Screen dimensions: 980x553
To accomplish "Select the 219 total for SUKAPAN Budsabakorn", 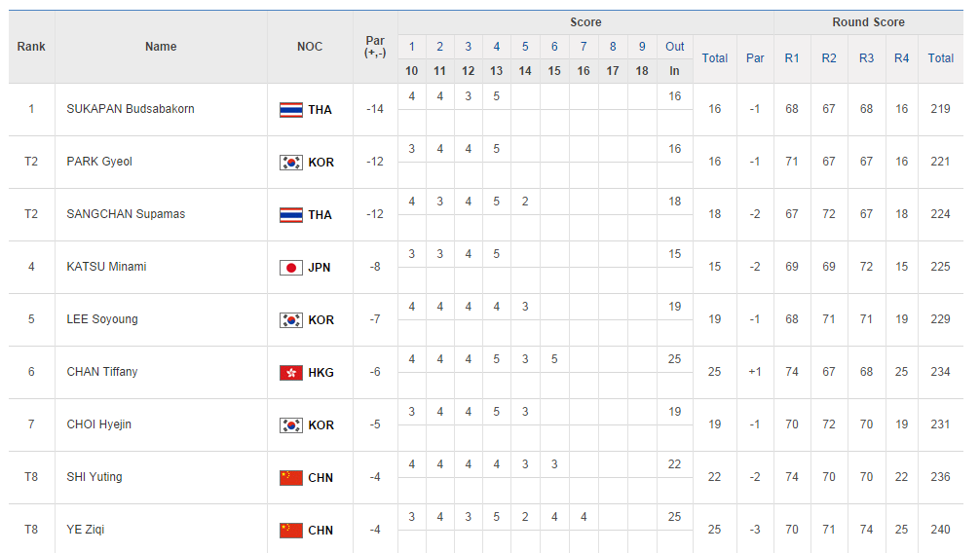I will pos(940,109).
